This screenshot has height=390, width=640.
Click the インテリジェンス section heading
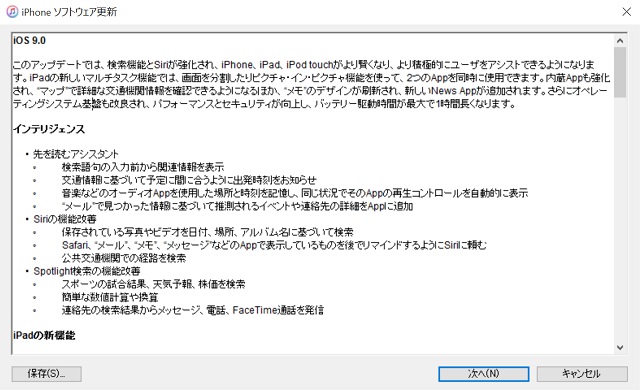coord(49,129)
